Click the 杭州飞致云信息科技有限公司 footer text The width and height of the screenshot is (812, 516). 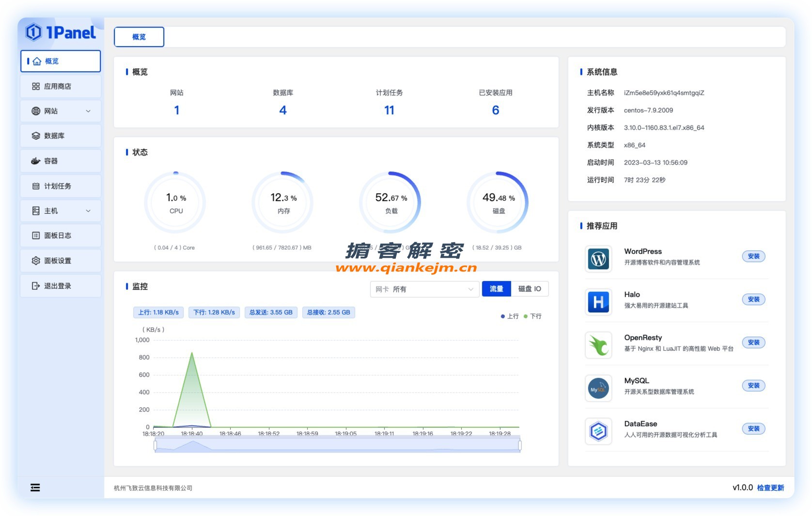[153, 488]
